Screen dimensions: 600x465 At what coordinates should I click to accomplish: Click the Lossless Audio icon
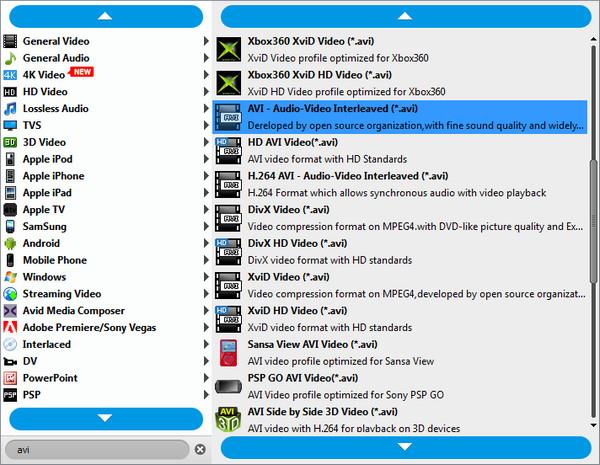[10, 108]
